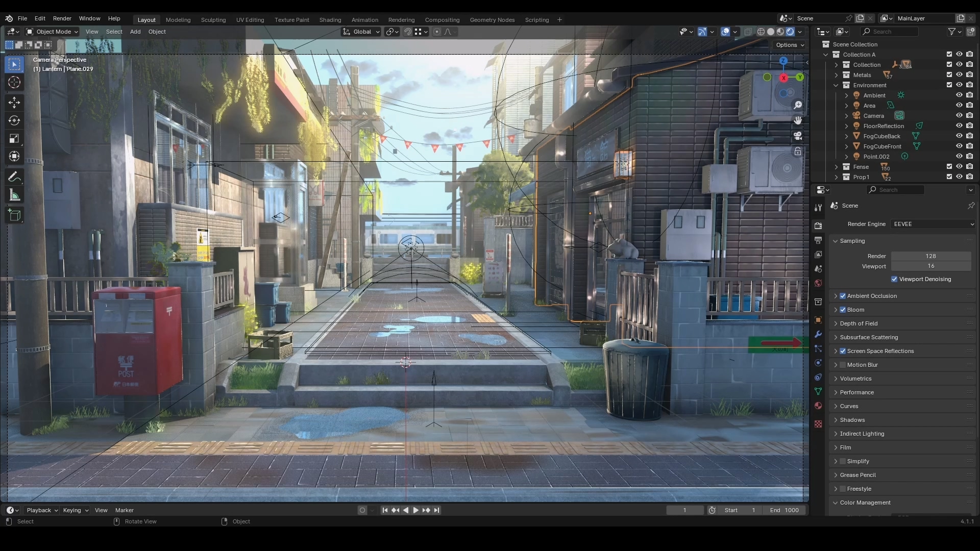This screenshot has height=551, width=980.
Task: Select the Measure ruler tool
Action: [x=14, y=195]
